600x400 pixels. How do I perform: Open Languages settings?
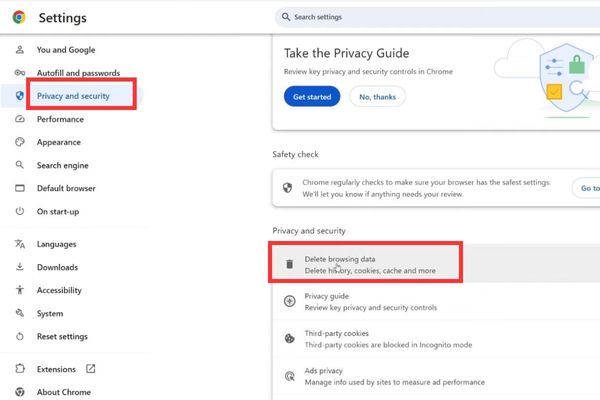[x=56, y=244]
